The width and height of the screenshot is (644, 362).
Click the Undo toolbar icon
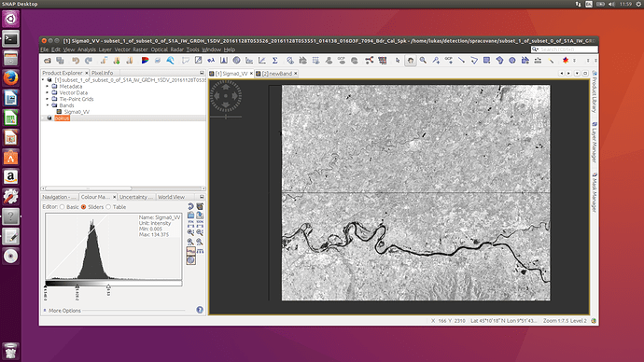(76, 61)
